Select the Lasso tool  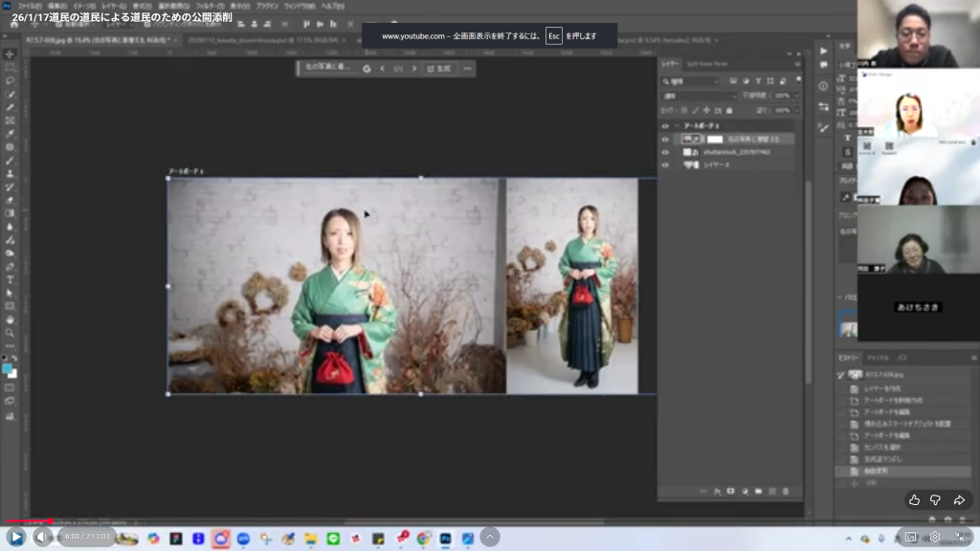[x=10, y=81]
